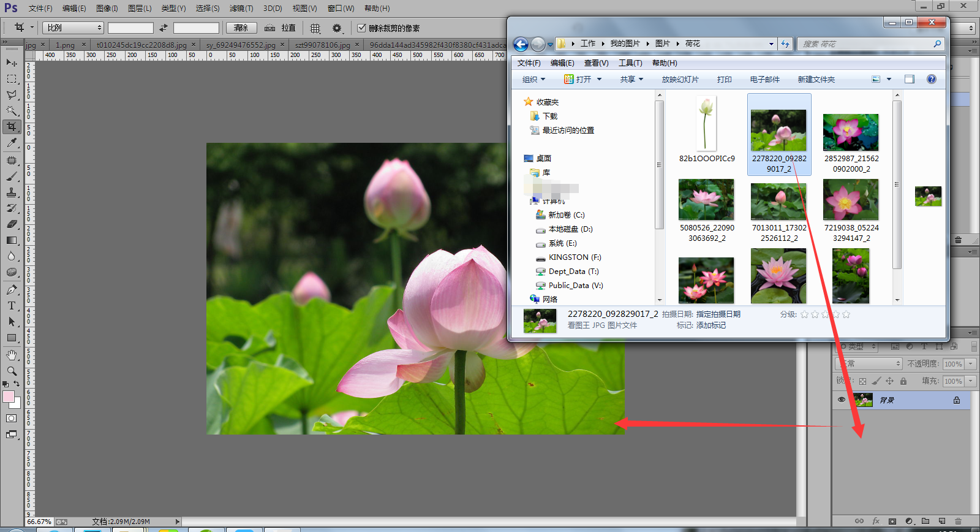Expand the opacity 100% dropdown arrow
Image resolution: width=980 pixels, height=532 pixels.
(971, 364)
